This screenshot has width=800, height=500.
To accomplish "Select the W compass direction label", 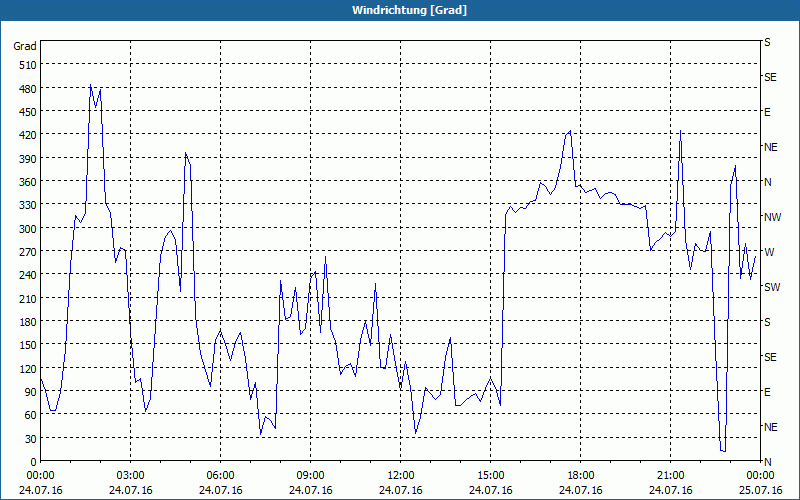I will click(x=769, y=252).
